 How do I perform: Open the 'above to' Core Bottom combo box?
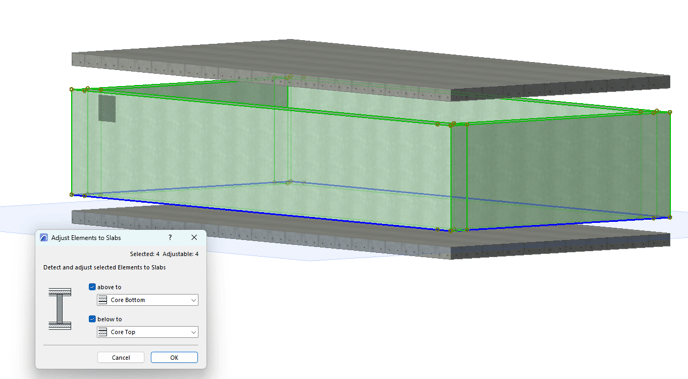coord(147,300)
